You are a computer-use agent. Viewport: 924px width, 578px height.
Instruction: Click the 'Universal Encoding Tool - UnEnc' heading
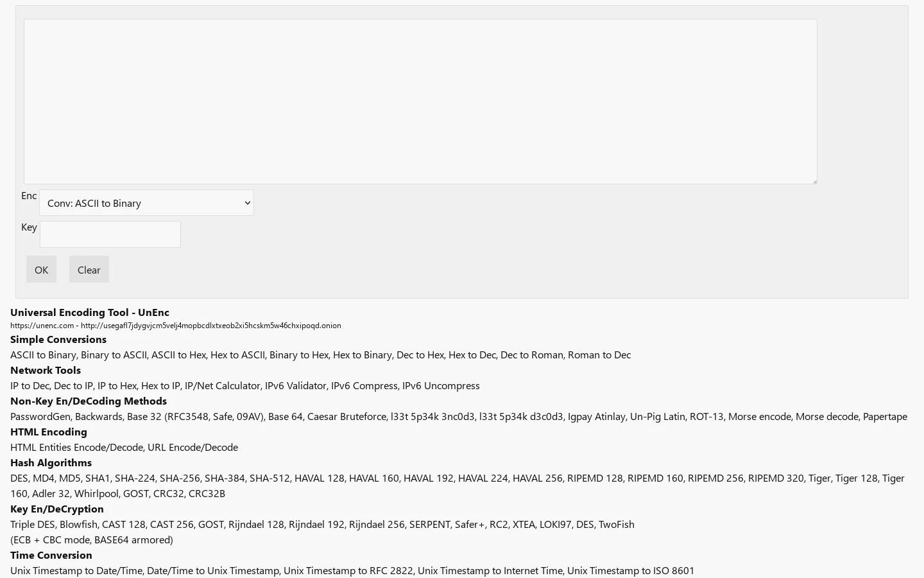(90, 313)
